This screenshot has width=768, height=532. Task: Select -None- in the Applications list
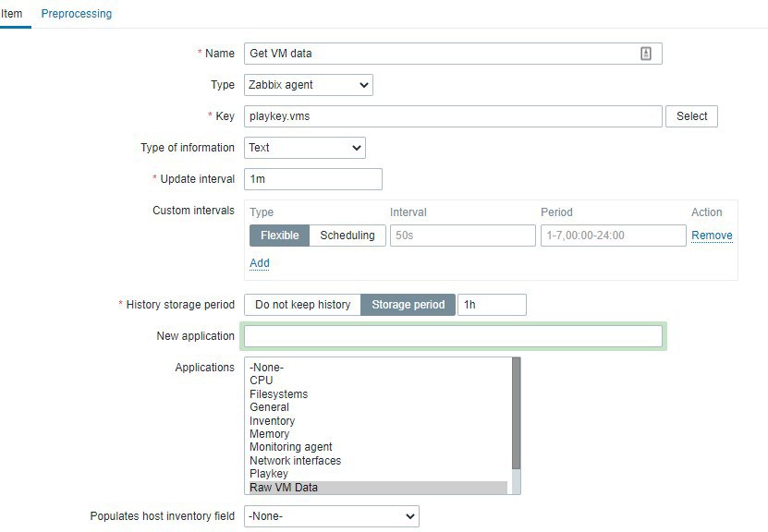[378, 368]
